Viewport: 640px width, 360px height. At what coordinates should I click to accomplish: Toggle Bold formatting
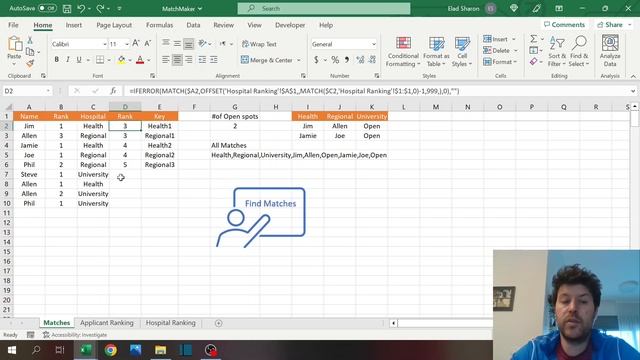pyautogui.click(x=56, y=60)
